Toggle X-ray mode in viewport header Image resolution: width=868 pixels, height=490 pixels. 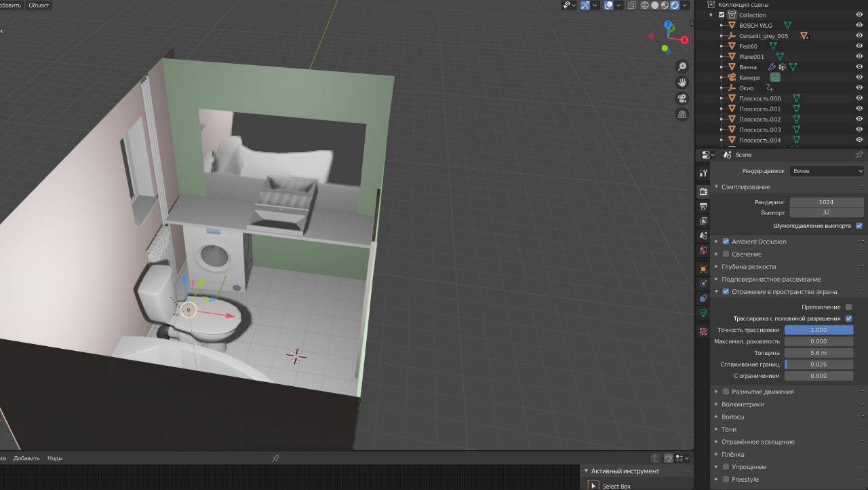click(x=632, y=5)
